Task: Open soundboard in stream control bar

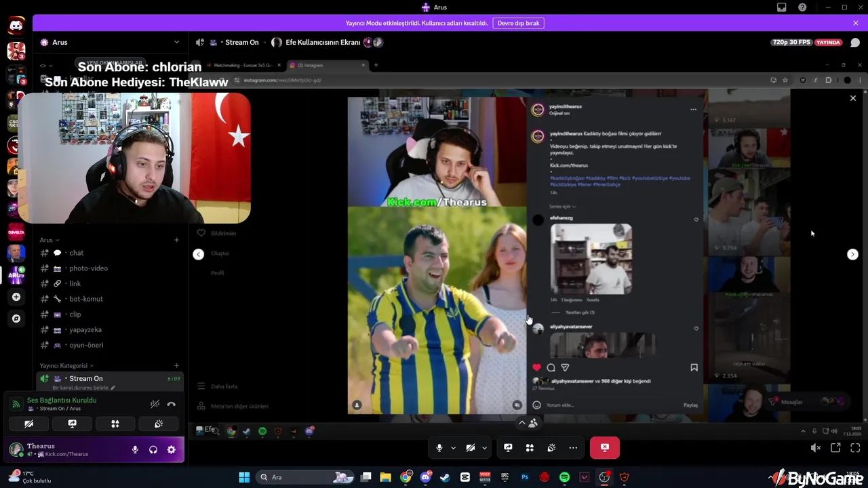Action: pos(551,447)
